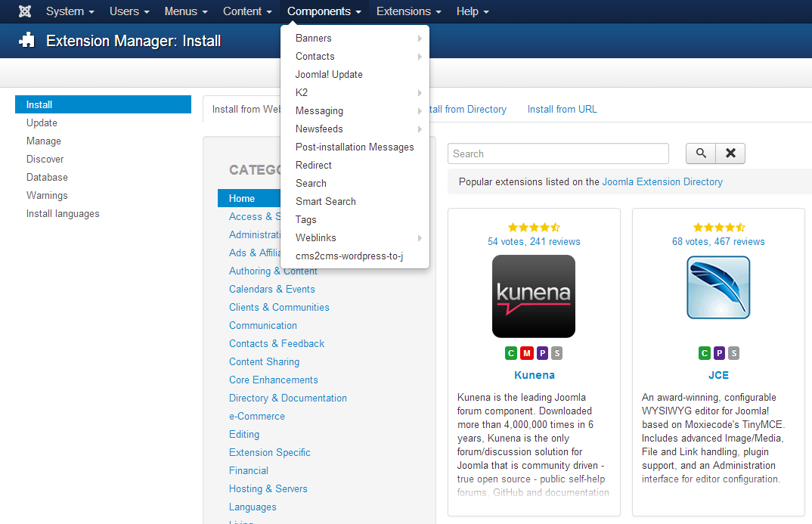Screen dimensions: 812x524
Task: Click the Kunena logo thumbnail
Action: pyautogui.click(x=533, y=296)
